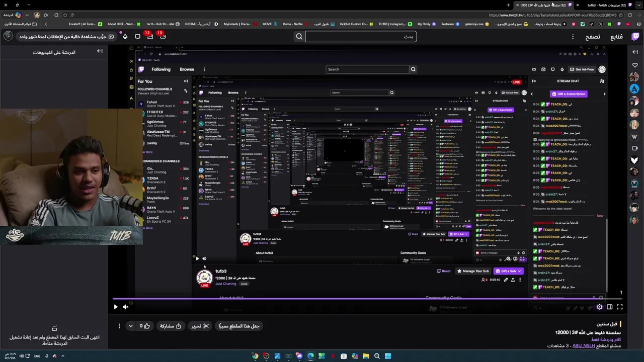Seek on the purple video progress bar
This screenshot has height=362, width=644.
tap(368, 299)
